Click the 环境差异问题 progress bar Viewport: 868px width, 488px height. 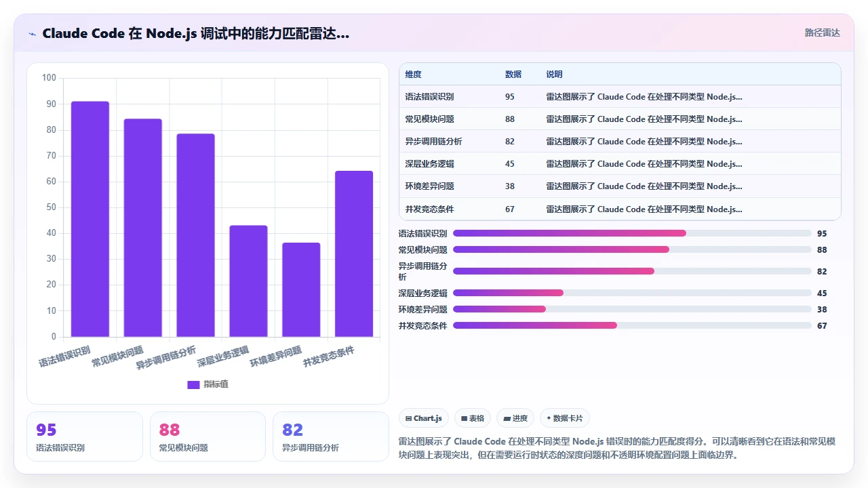pos(632,309)
